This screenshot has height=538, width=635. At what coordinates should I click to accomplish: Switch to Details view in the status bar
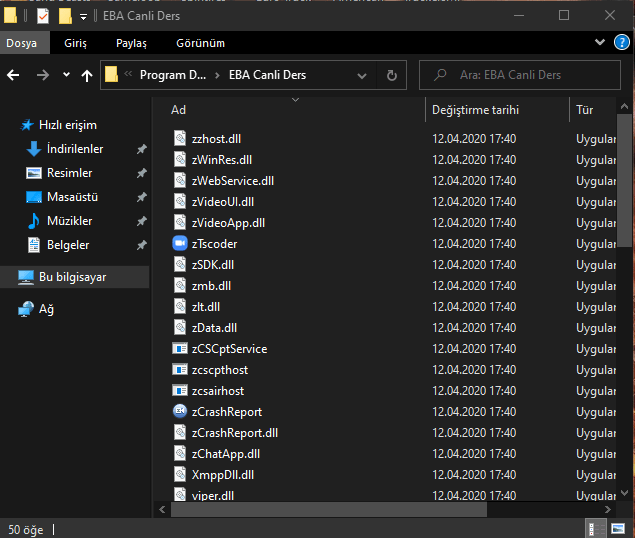click(x=594, y=529)
